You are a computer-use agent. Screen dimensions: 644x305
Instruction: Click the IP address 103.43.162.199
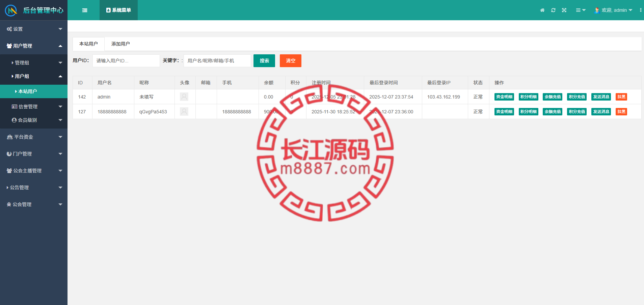tap(444, 97)
